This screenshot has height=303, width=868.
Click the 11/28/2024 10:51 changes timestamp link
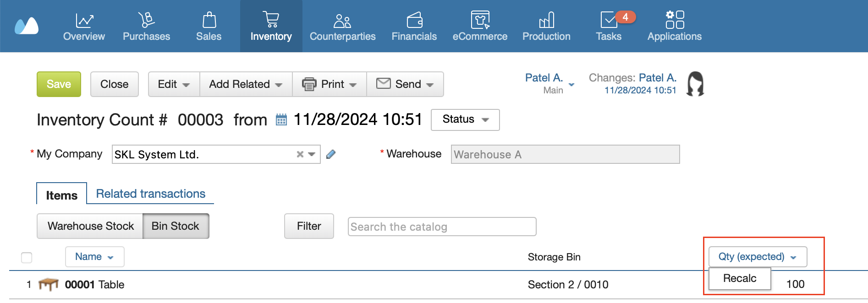pyautogui.click(x=640, y=91)
